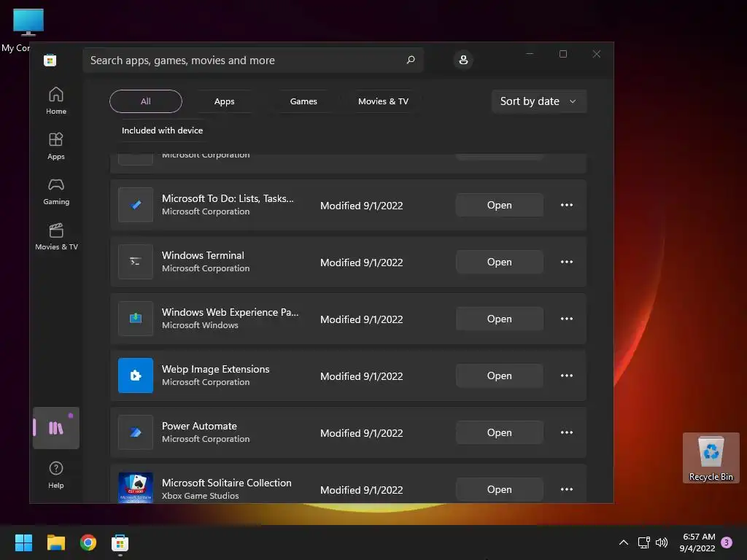Open the user account profile icon
The width and height of the screenshot is (747, 560).
[463, 60]
